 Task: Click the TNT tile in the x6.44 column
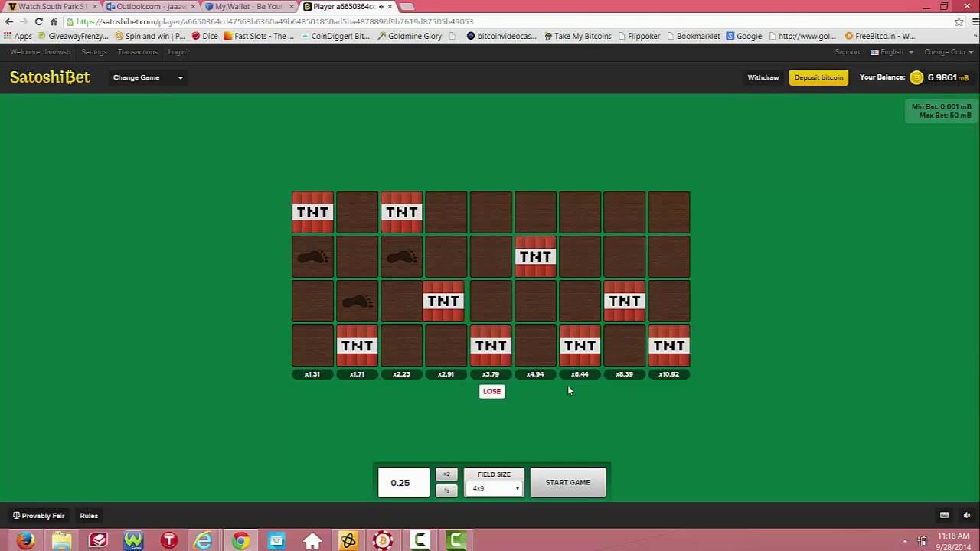click(x=580, y=346)
